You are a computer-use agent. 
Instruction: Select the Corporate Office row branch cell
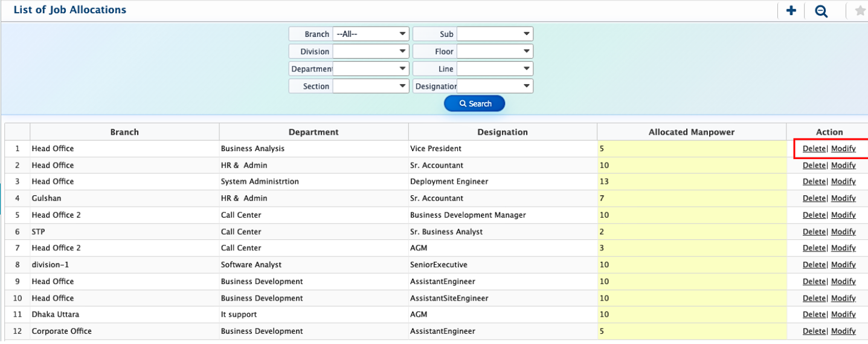[x=124, y=331]
